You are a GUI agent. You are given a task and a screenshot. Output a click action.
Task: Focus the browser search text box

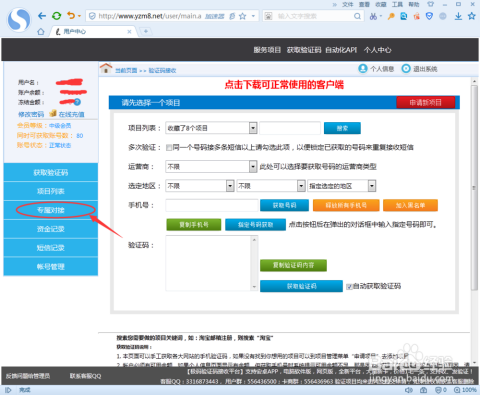tap(313, 16)
